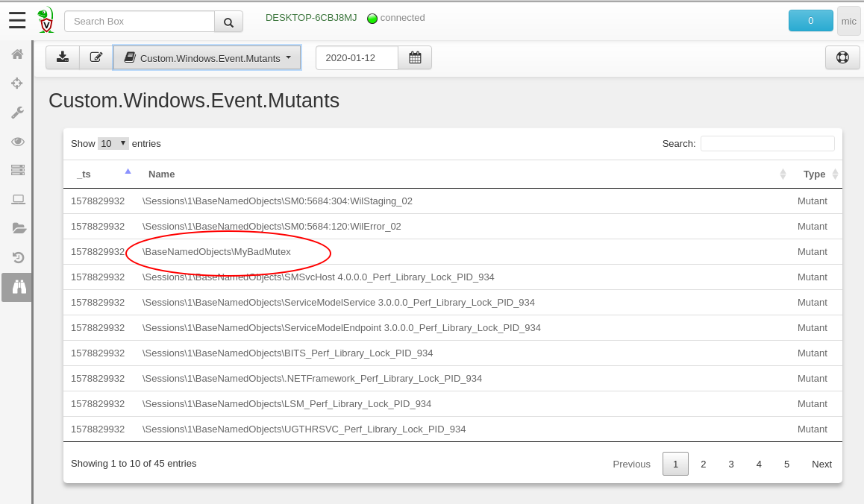Open the Show entries count dropdown
Screen dimensions: 864x504
[113, 143]
